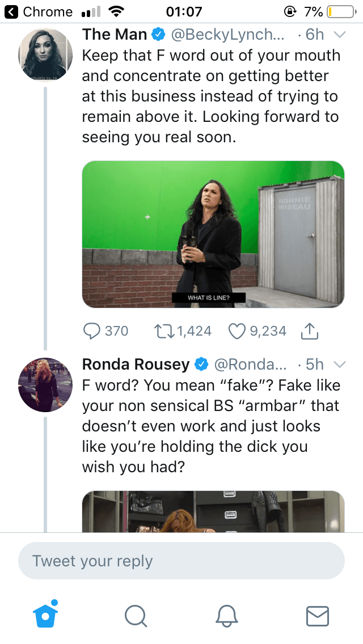
Task: Open the green-screen 'What is line?' image
Action: click(x=213, y=234)
